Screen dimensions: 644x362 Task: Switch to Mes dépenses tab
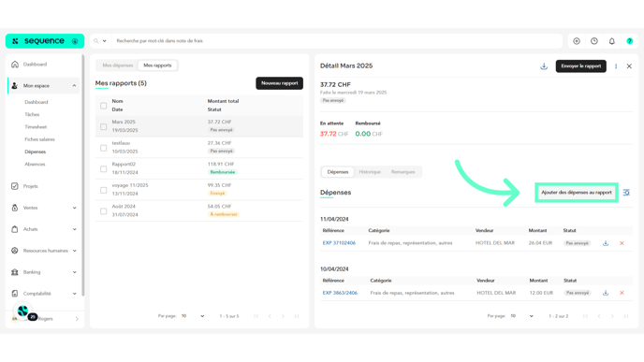pos(117,65)
